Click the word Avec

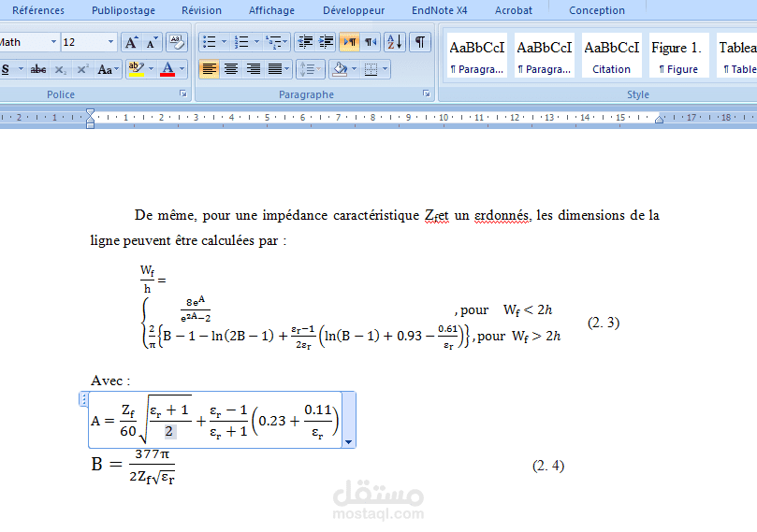point(107,381)
